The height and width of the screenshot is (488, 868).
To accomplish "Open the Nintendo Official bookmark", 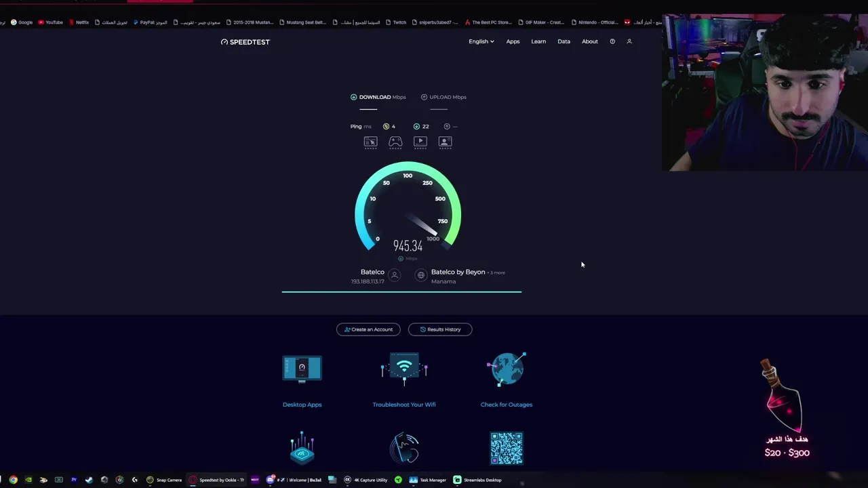I will 595,22.
